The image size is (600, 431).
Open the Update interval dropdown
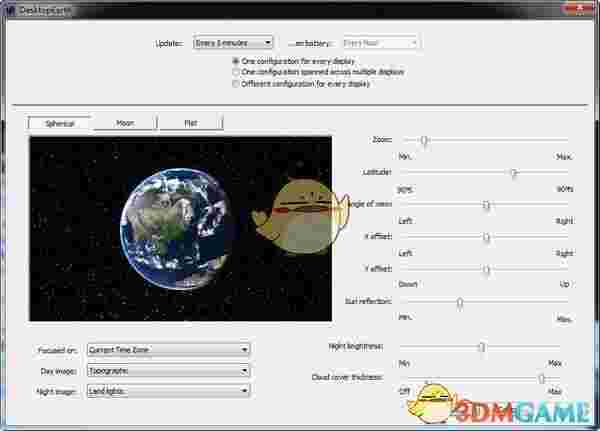(x=233, y=42)
